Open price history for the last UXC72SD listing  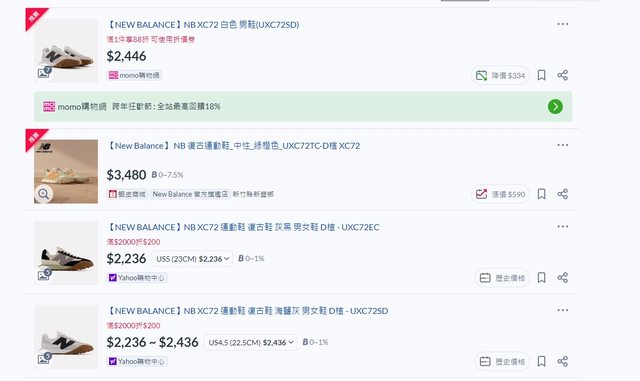pos(502,361)
